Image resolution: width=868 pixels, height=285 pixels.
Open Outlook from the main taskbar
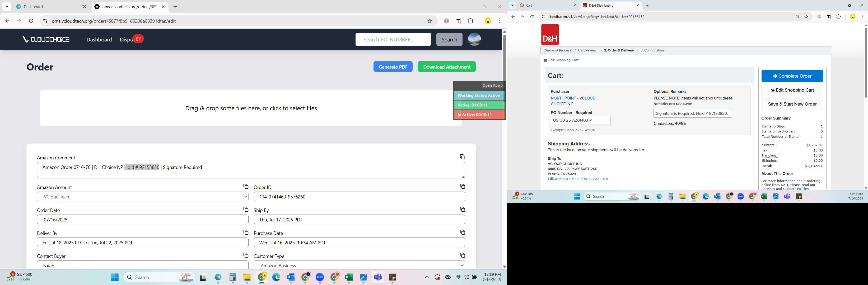[291, 277]
